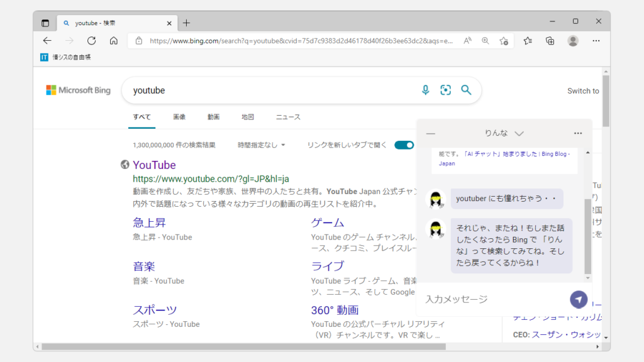Open the 急上昇 sublink
The height and width of the screenshot is (362, 644).
tap(149, 222)
